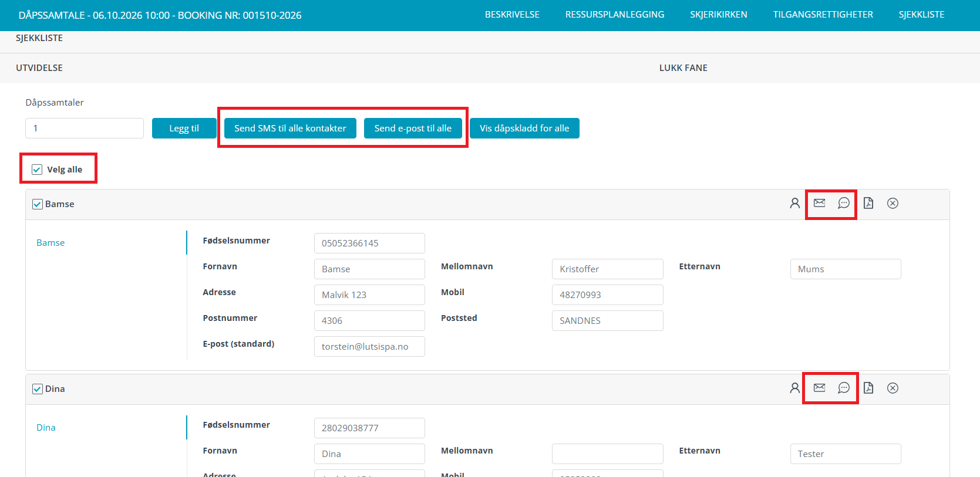The height and width of the screenshot is (477, 980).
Task: Click the Fornavn field containing Bamse
Action: pyautogui.click(x=369, y=269)
